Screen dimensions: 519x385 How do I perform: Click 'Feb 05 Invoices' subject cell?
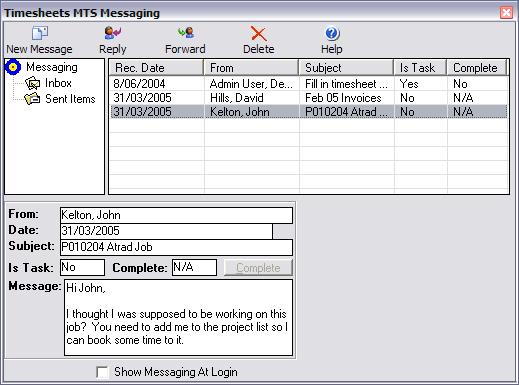tap(346, 98)
